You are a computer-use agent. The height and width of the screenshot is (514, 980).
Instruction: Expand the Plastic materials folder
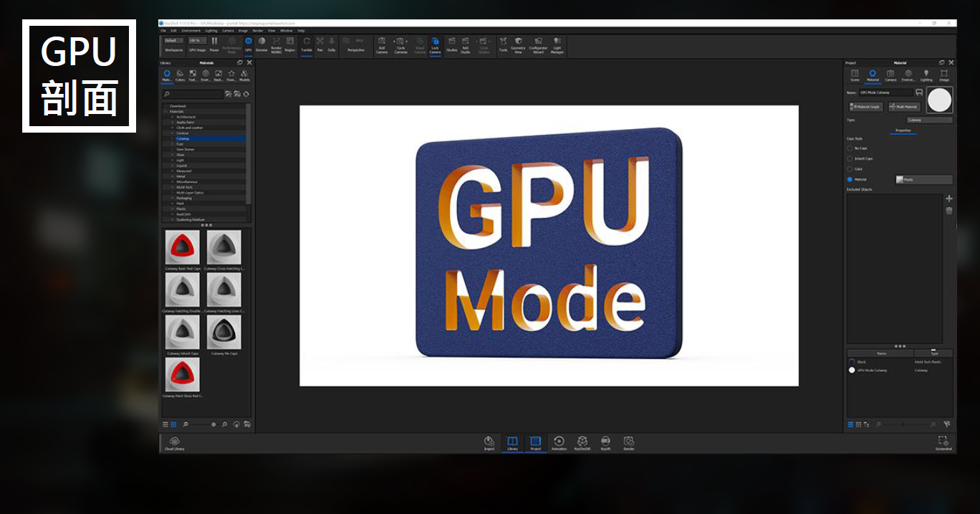172,209
